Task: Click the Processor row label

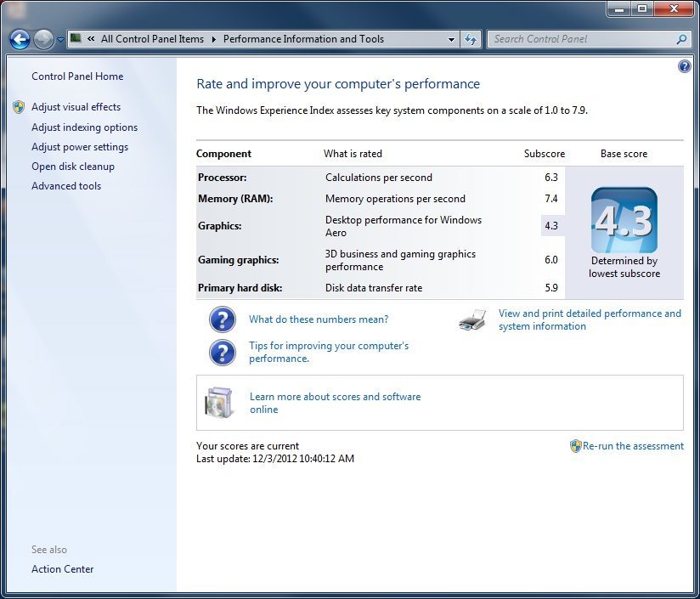Action: tap(223, 178)
